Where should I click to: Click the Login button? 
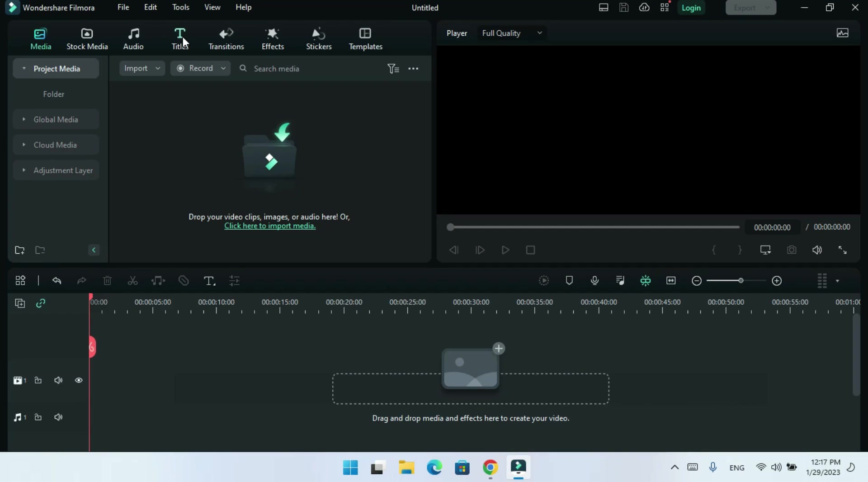tap(691, 8)
